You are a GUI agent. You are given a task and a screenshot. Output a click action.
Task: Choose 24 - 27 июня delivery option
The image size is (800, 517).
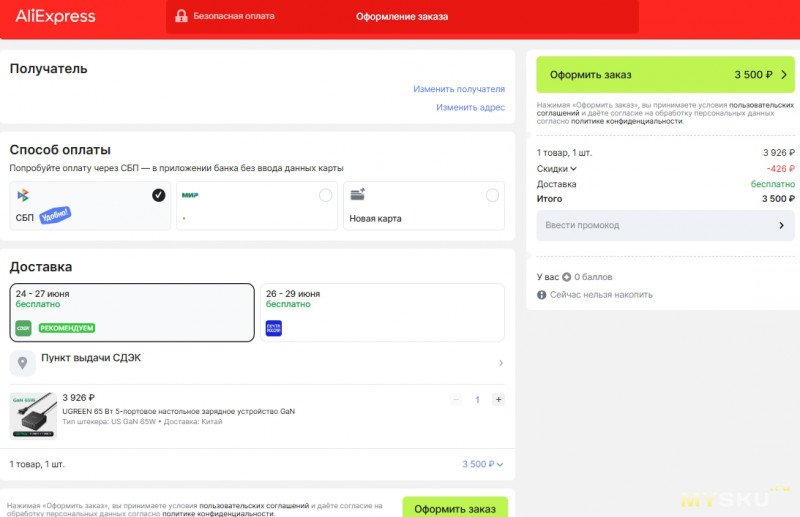[x=132, y=312]
